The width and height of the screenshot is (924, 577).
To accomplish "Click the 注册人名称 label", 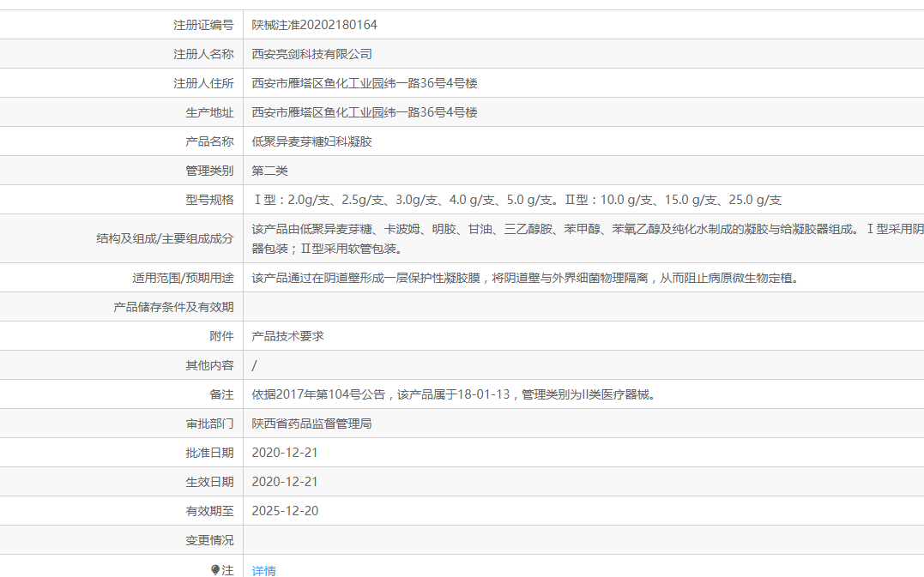I will click(x=203, y=54).
